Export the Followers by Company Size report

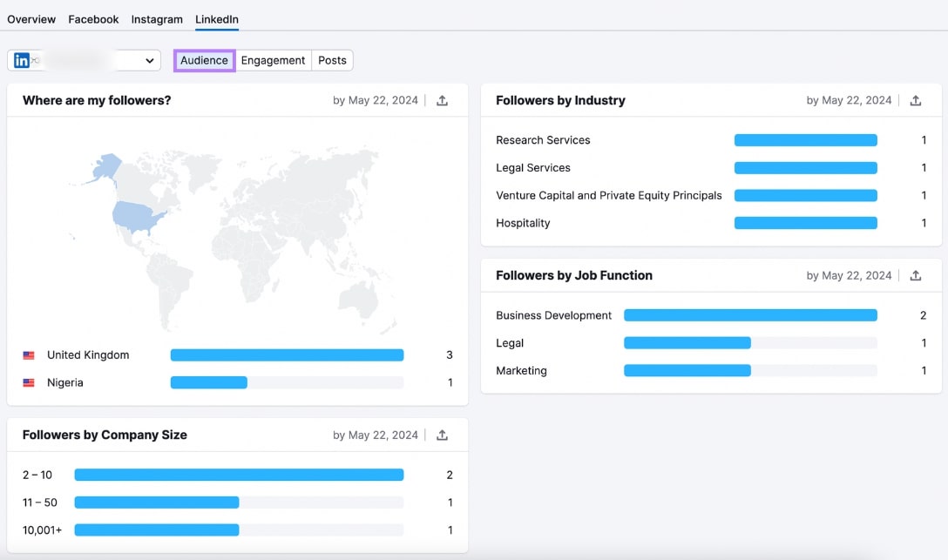pyautogui.click(x=442, y=435)
